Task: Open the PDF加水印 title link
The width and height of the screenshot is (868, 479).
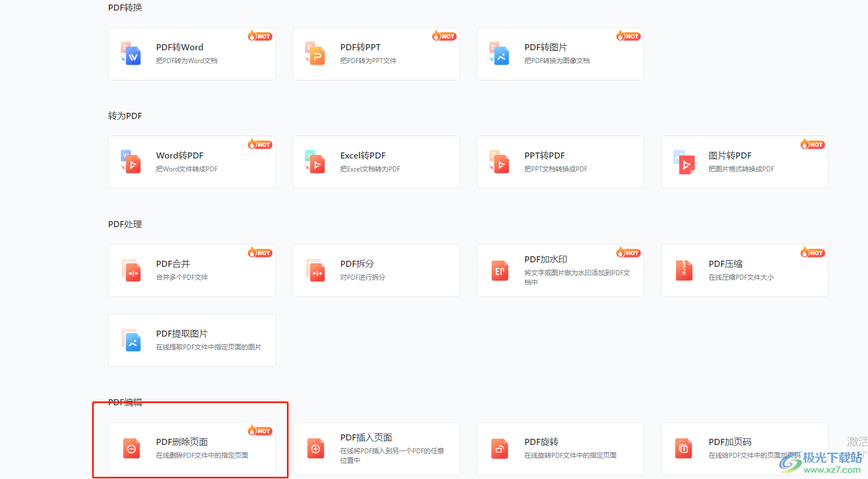Action: click(x=546, y=260)
